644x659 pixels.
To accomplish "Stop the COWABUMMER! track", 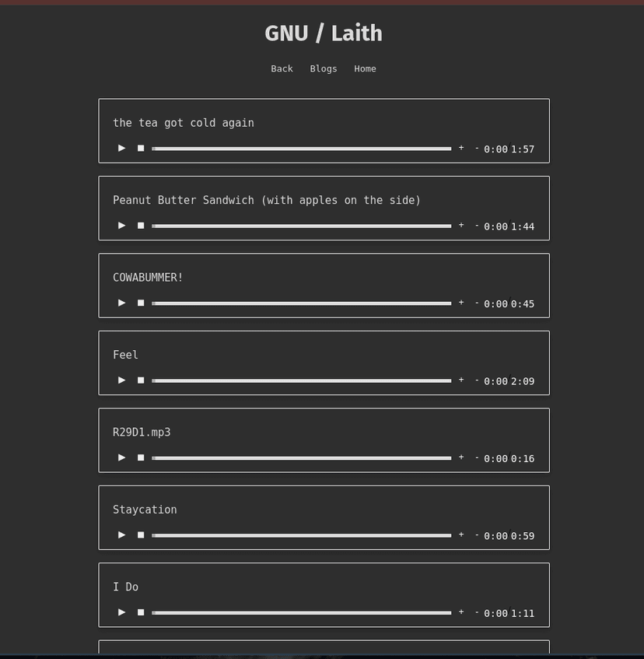I will pyautogui.click(x=141, y=303).
